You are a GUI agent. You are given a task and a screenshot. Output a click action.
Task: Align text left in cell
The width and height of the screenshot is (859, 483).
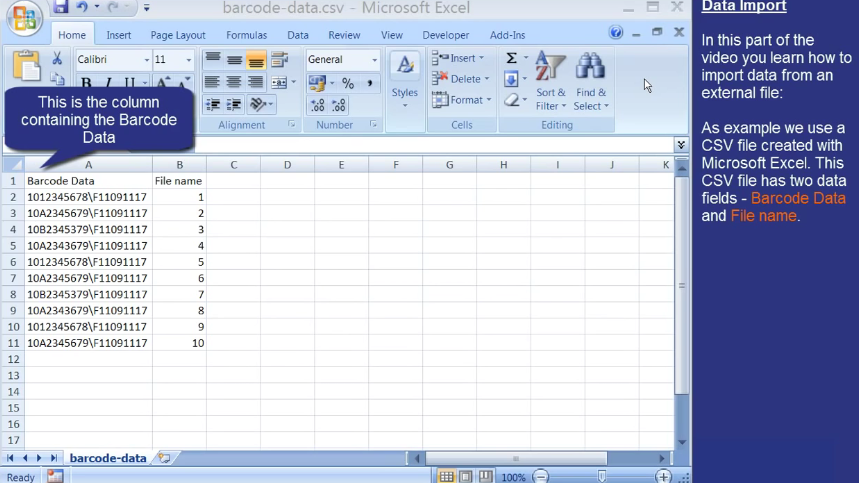point(212,82)
